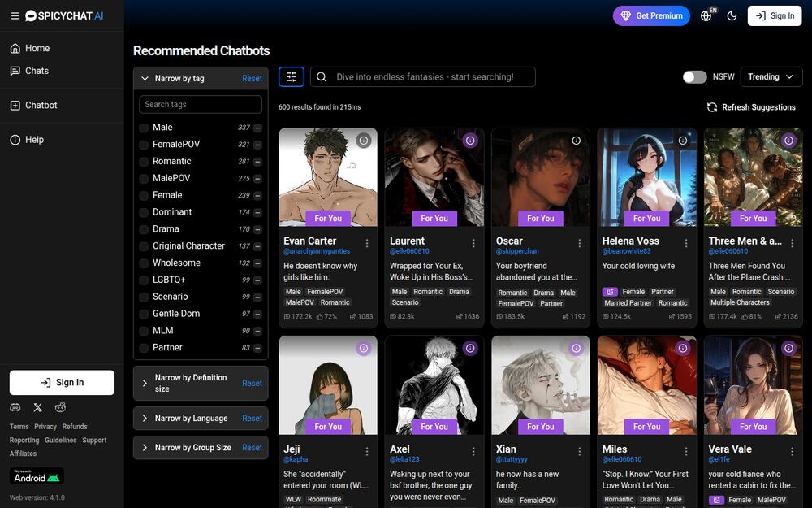Image resolution: width=812 pixels, height=508 pixels.
Task: Check the Male tag checkbox
Action: (144, 128)
